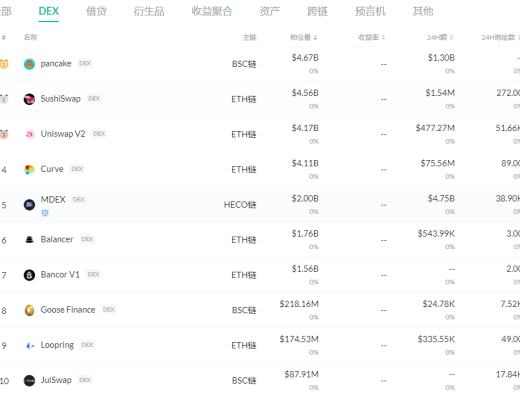Click the $75.56M 24H volume for Curve
520x400 pixels.
pos(438,163)
